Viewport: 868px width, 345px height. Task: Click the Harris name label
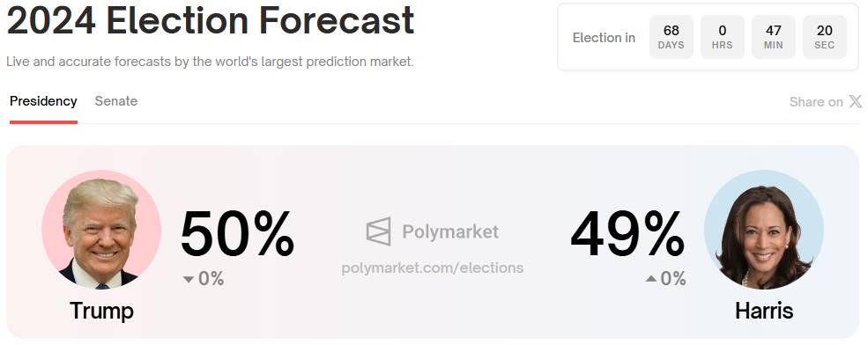tap(764, 311)
